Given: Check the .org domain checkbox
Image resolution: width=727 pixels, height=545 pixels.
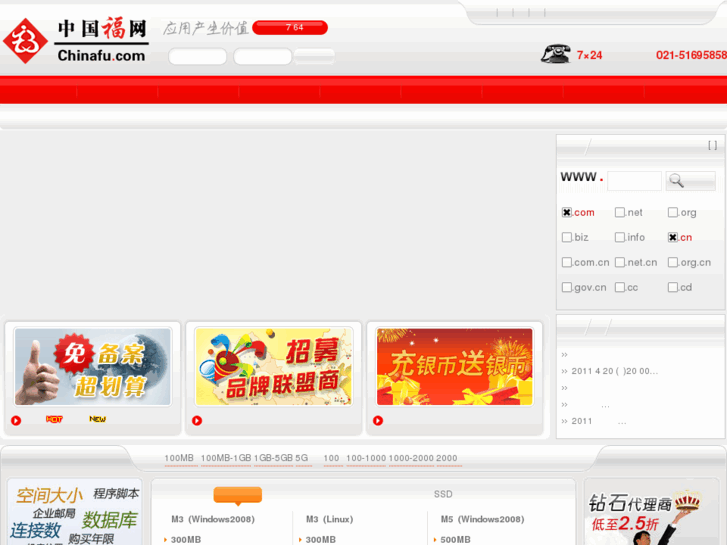Looking at the screenshot, I should tap(673, 212).
